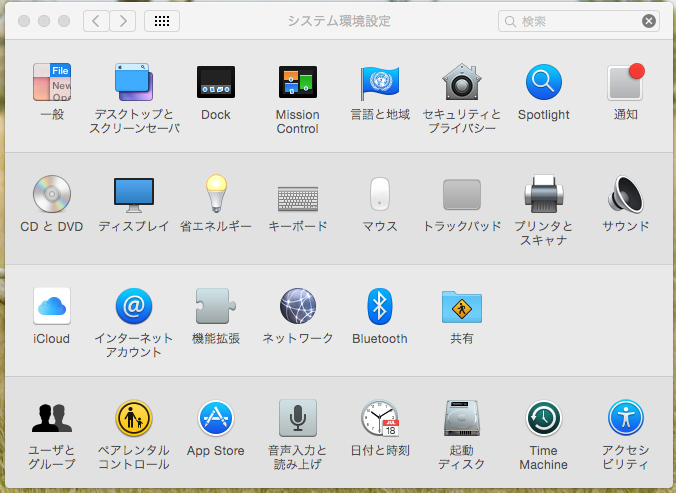
Task: Clear the search field with the X button
Action: pos(648,21)
